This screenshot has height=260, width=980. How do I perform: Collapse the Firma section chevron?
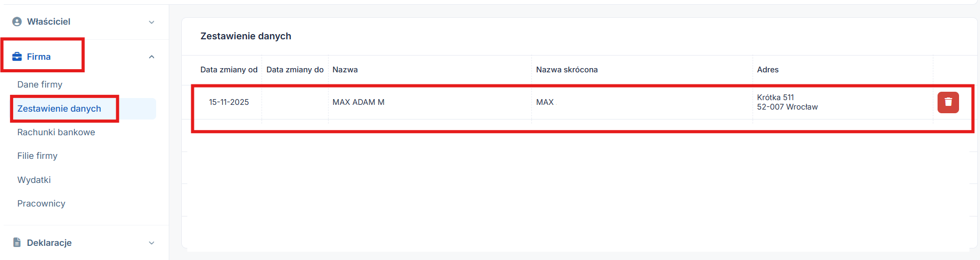click(x=151, y=57)
